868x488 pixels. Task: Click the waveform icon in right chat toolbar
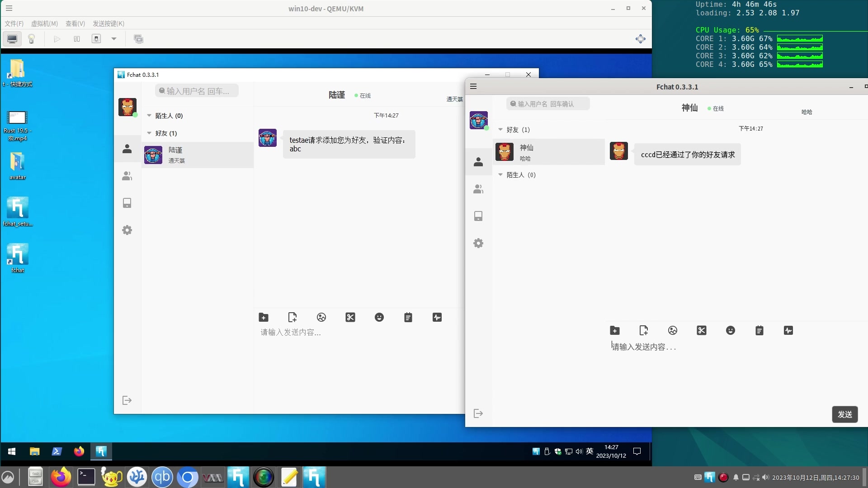click(x=788, y=330)
